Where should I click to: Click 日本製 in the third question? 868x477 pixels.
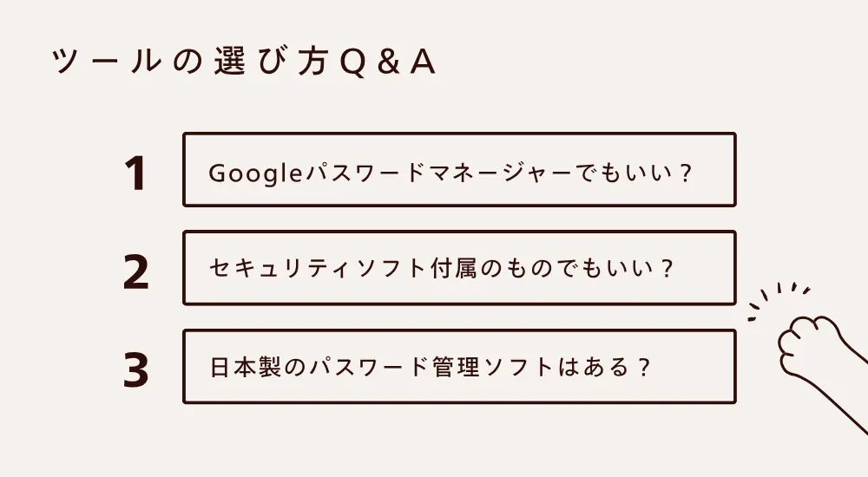(x=246, y=367)
